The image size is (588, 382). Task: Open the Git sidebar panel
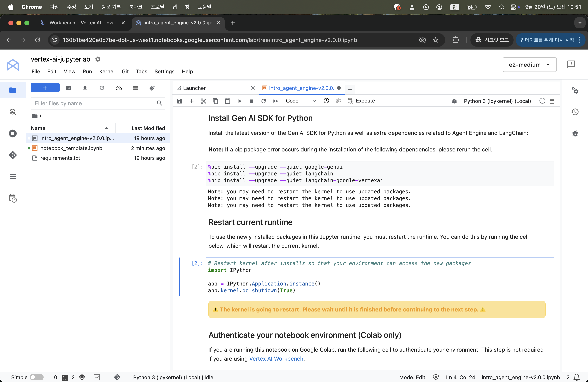pyautogui.click(x=13, y=155)
